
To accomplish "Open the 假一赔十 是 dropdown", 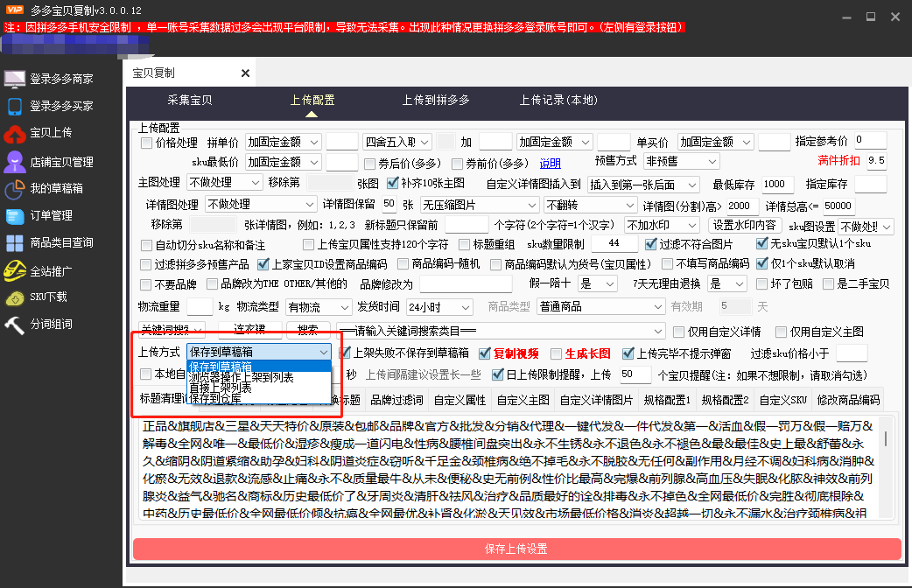I will pos(597,283).
